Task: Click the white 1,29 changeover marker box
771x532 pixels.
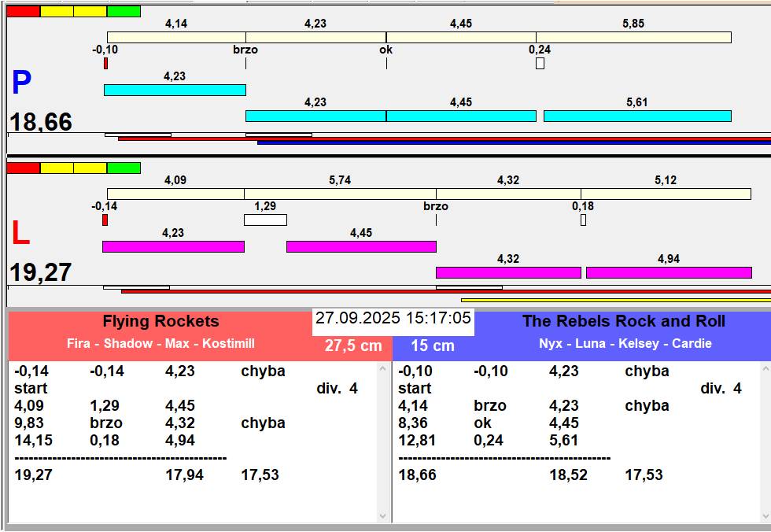Action: 266,220
